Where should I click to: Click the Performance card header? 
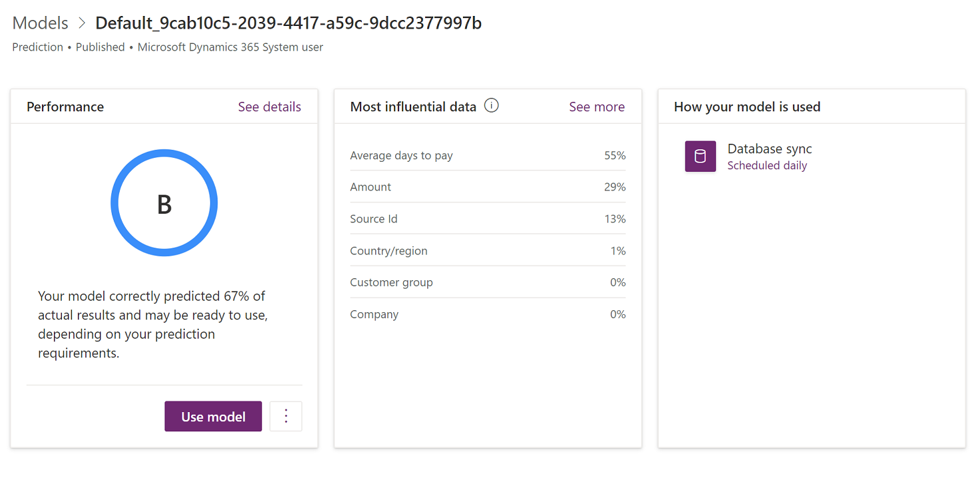65,106
